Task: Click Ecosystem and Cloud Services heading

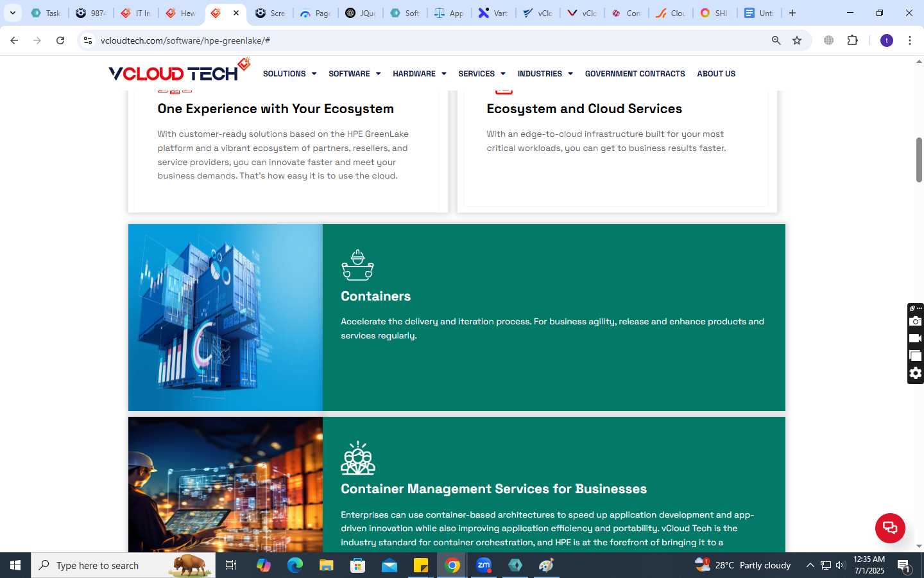Action: [x=584, y=109]
